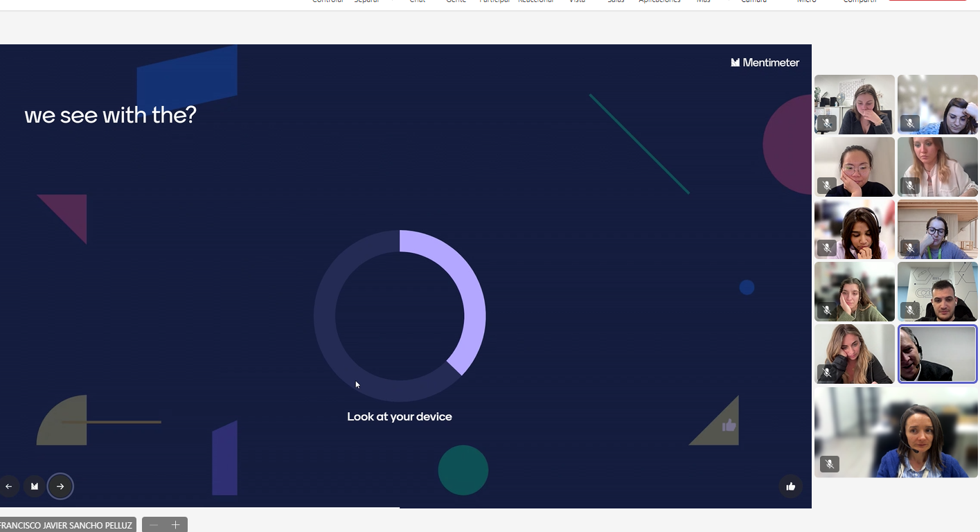980x532 pixels.
Task: Go back to the previous Mentimeter slide
Action: 9,486
